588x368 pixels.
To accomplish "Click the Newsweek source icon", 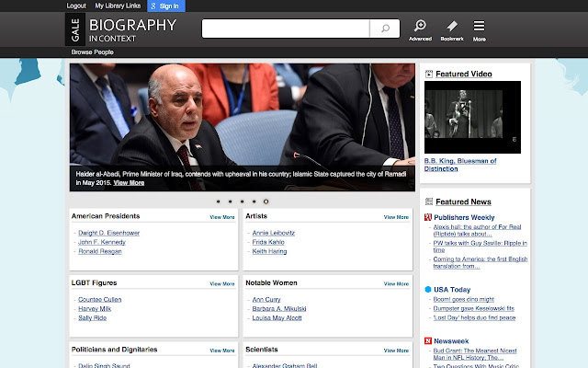I will coord(428,341).
